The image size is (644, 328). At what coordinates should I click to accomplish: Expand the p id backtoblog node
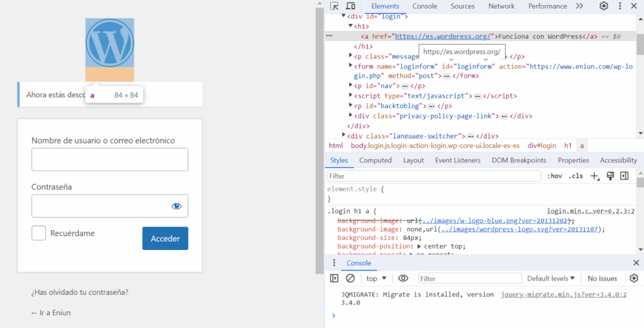pos(351,106)
